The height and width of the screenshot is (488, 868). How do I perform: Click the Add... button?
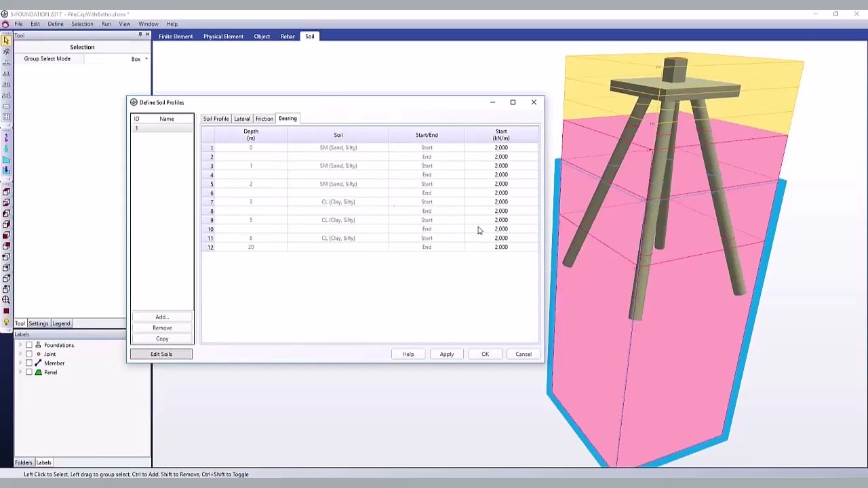pos(162,317)
